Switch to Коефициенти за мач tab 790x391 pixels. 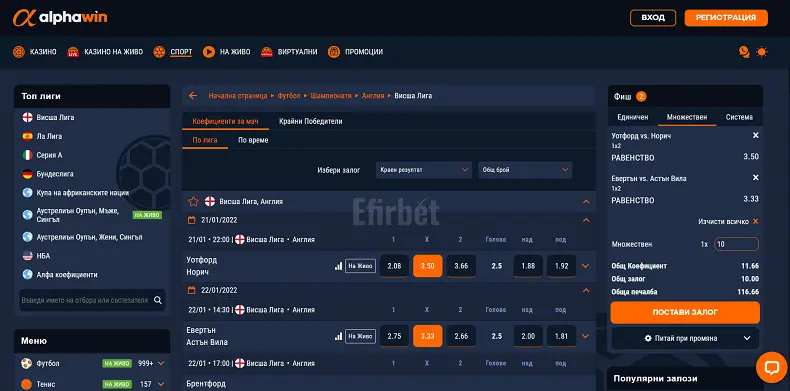(x=226, y=121)
